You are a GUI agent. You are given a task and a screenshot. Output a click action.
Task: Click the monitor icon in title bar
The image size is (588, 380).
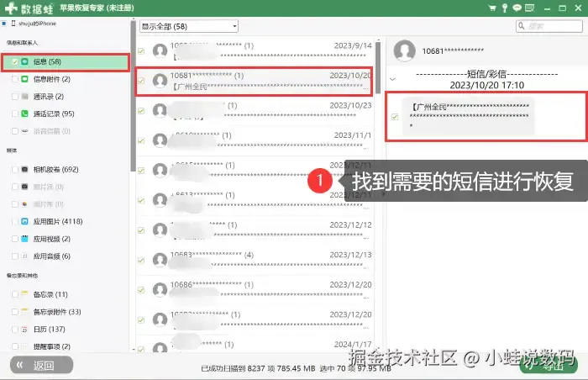529,8
